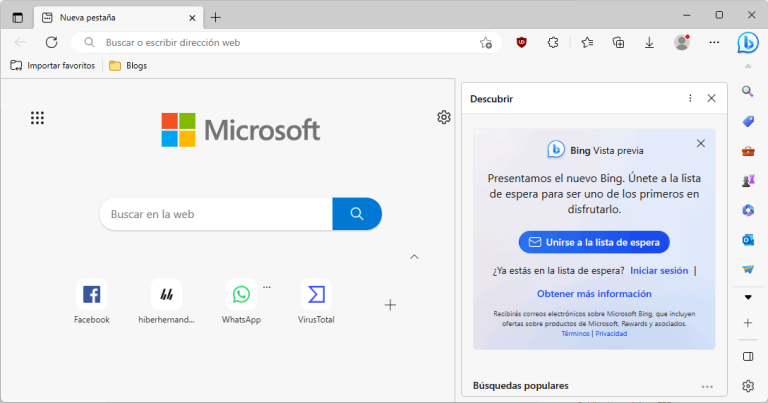This screenshot has height=403, width=768.
Task: Open the Downloads arrow icon
Action: [649, 43]
